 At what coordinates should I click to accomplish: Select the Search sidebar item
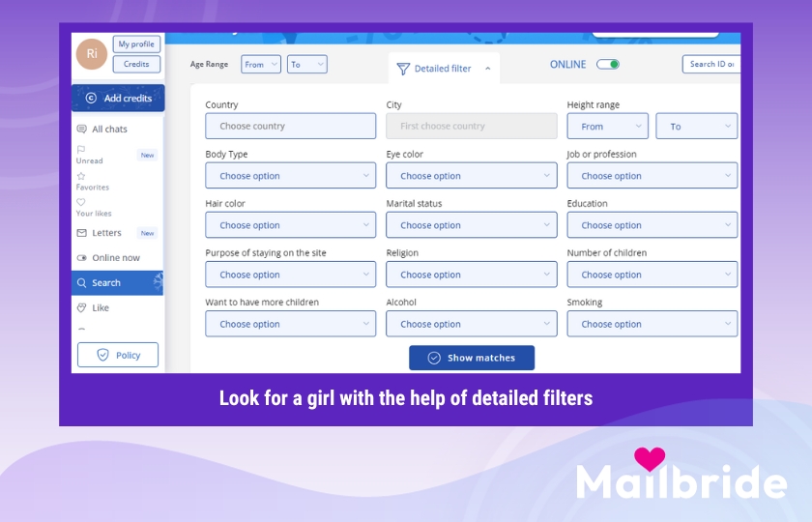pyautogui.click(x=117, y=282)
